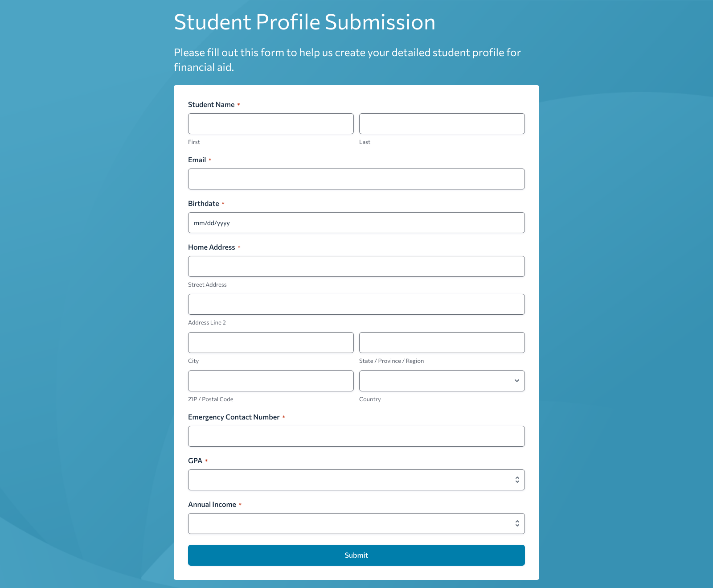Click the mm/dd/yyyy Birthdate field
This screenshot has height=588, width=713.
coord(356,222)
